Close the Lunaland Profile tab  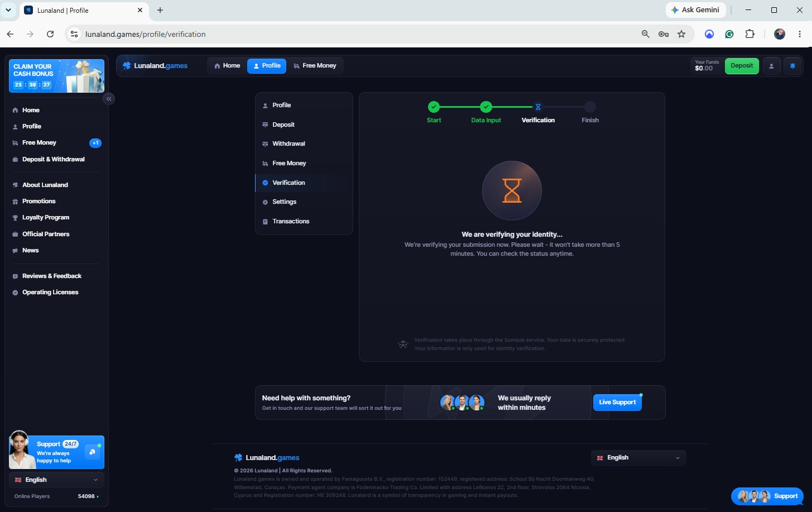140,10
